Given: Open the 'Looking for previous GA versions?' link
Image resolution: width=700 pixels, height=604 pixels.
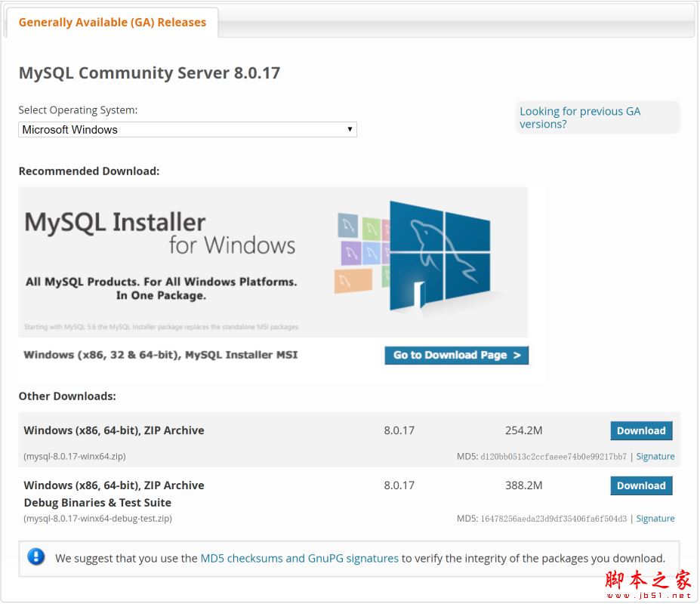Looking at the screenshot, I should coord(580,118).
